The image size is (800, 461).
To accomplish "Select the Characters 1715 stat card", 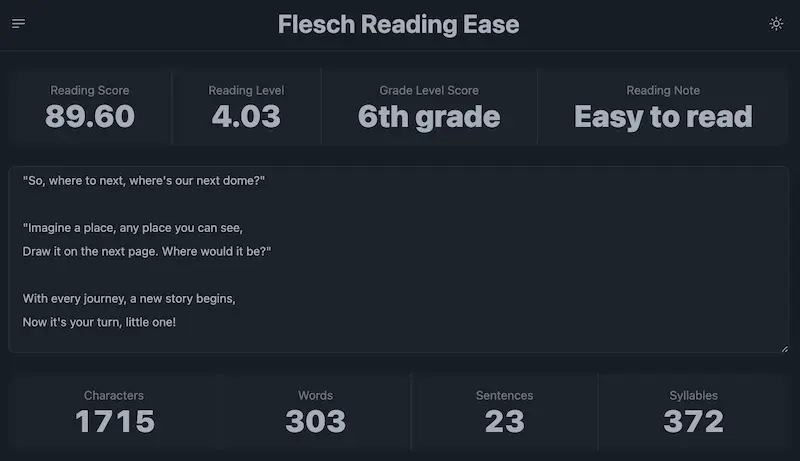I will pos(114,412).
